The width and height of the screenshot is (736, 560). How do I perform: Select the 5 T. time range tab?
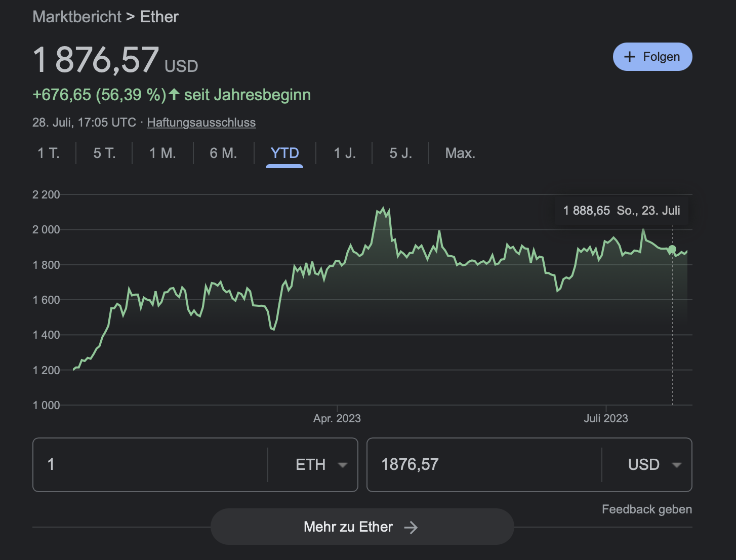pos(104,153)
